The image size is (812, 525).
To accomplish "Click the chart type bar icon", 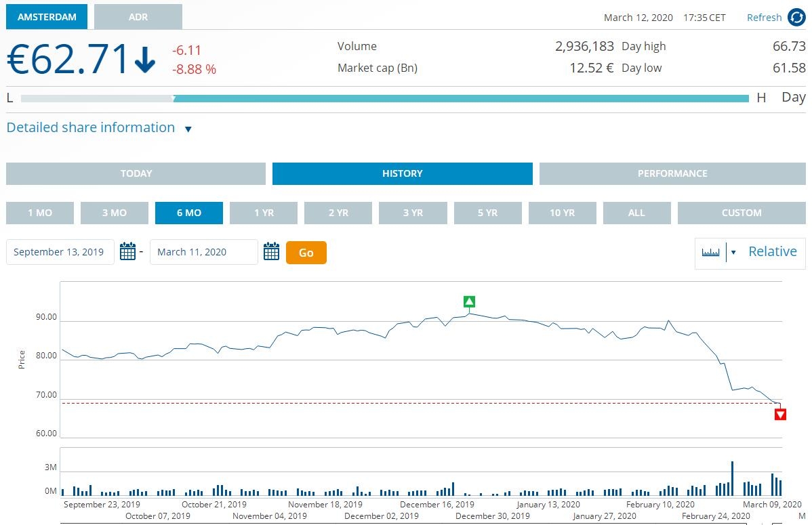I will pos(710,253).
